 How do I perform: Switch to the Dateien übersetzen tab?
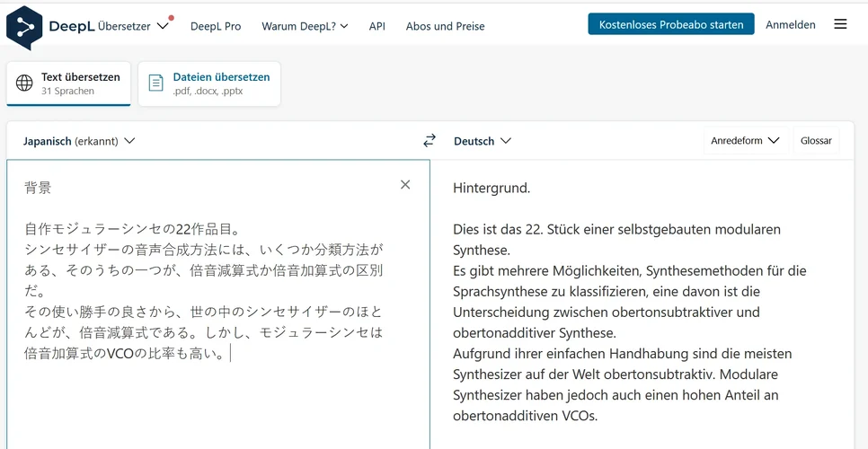[x=209, y=84]
